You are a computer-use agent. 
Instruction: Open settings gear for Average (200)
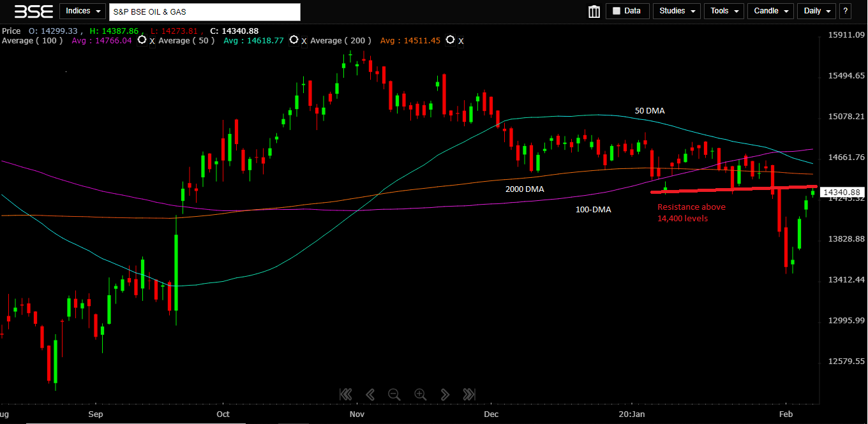[x=451, y=40]
